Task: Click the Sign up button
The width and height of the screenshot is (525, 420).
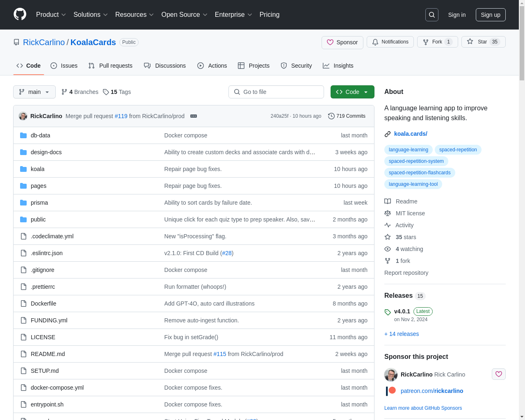Action: click(x=491, y=15)
